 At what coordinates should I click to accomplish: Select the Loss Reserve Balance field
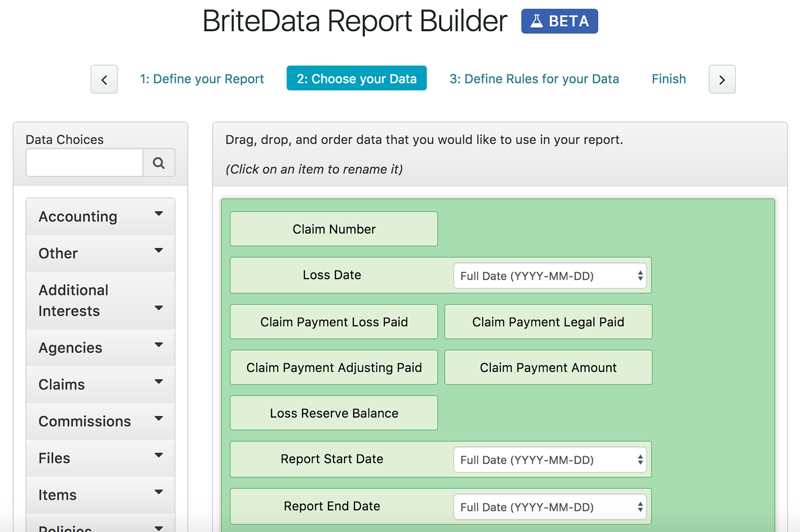333,413
